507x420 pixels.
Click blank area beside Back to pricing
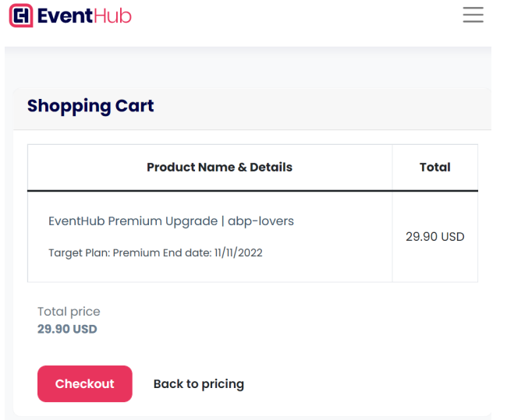tap(362, 384)
